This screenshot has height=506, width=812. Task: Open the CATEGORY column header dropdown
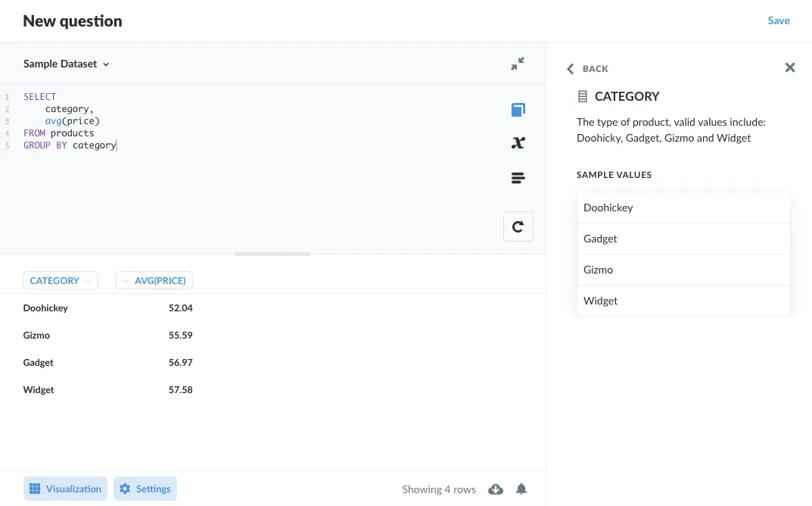pyautogui.click(x=60, y=280)
